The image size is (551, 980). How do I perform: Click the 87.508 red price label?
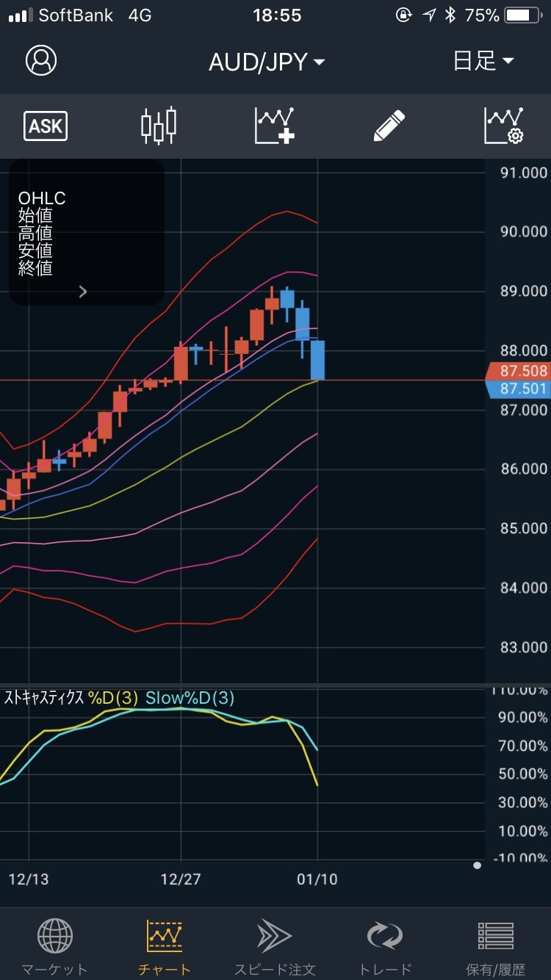click(518, 371)
